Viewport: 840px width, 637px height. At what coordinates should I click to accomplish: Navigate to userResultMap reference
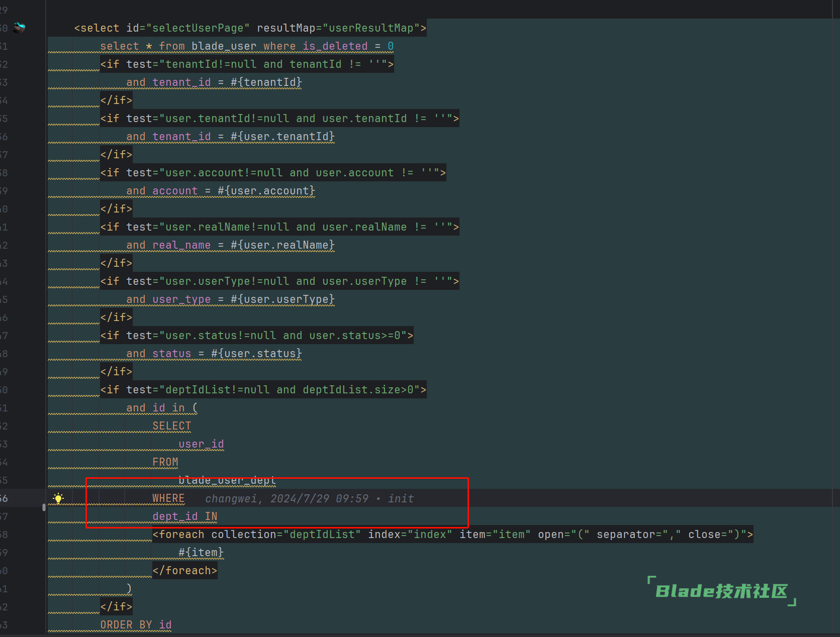tap(371, 28)
